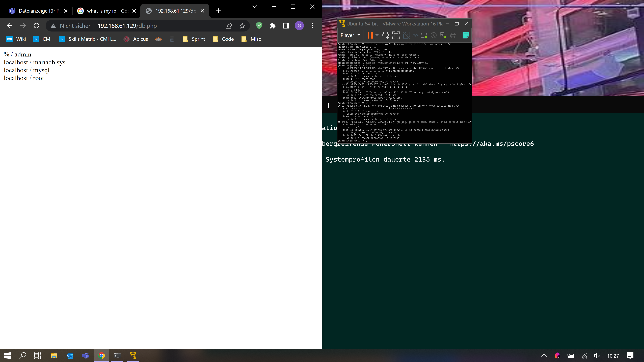
Task: Open Chrome tab search chevron
Action: click(x=255, y=7)
